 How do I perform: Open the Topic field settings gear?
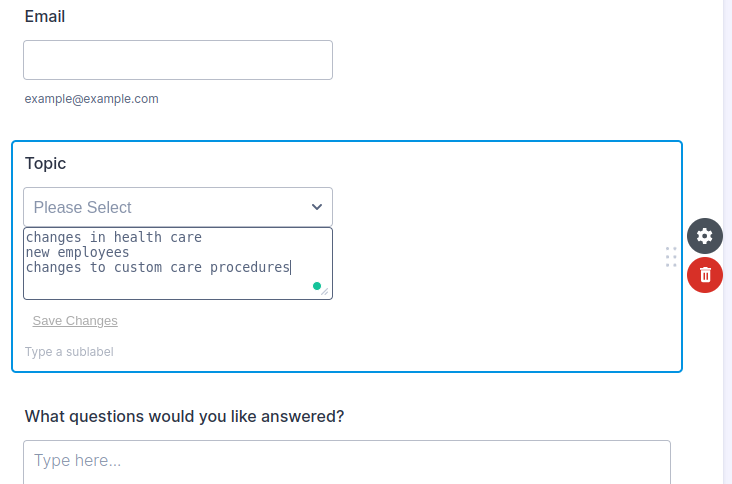(x=705, y=236)
